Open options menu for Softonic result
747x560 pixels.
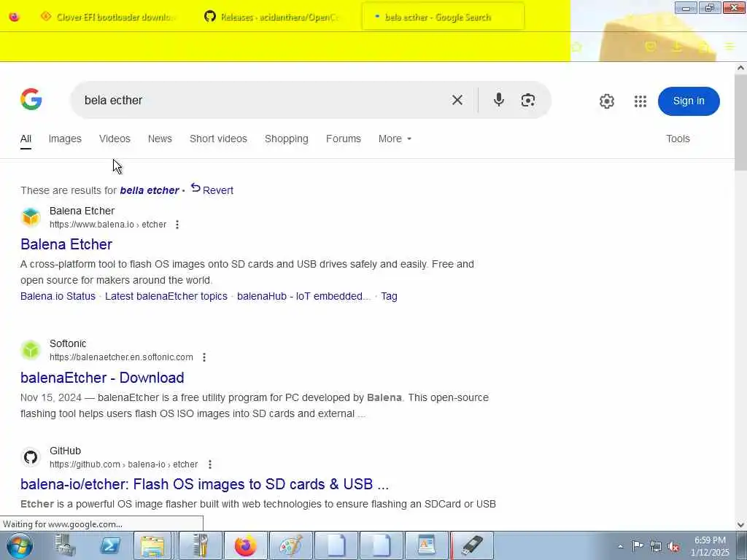[204, 357]
